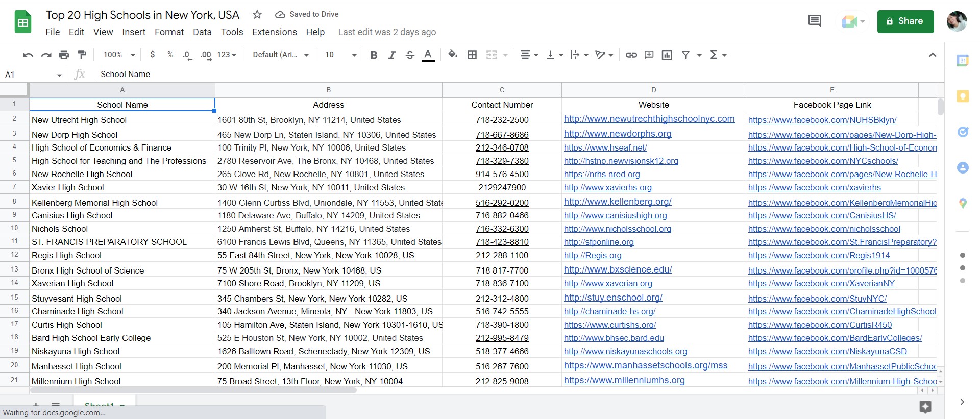This screenshot has height=419, width=980.
Task: Open the File menu
Action: coord(53,32)
